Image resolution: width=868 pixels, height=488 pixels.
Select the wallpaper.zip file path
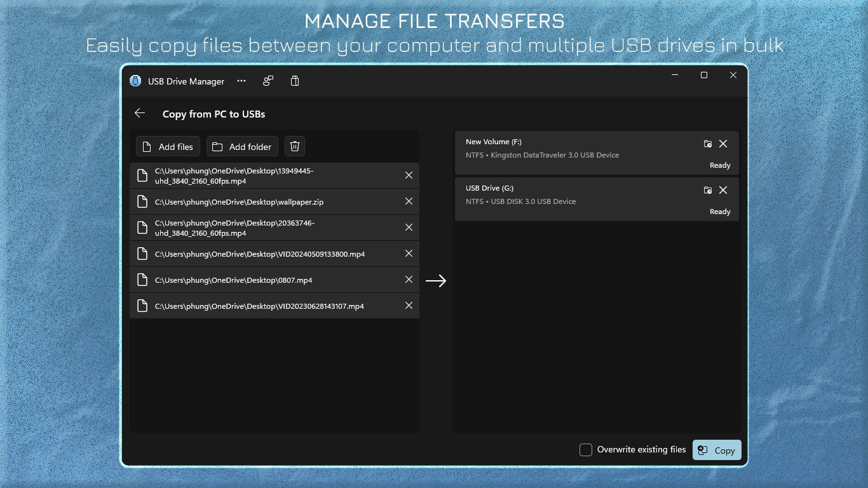(240, 202)
